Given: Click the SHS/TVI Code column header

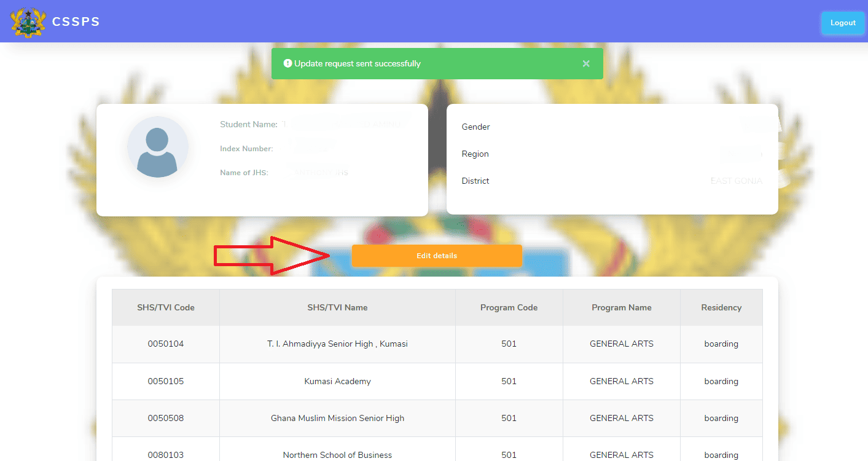Looking at the screenshot, I should [166, 307].
